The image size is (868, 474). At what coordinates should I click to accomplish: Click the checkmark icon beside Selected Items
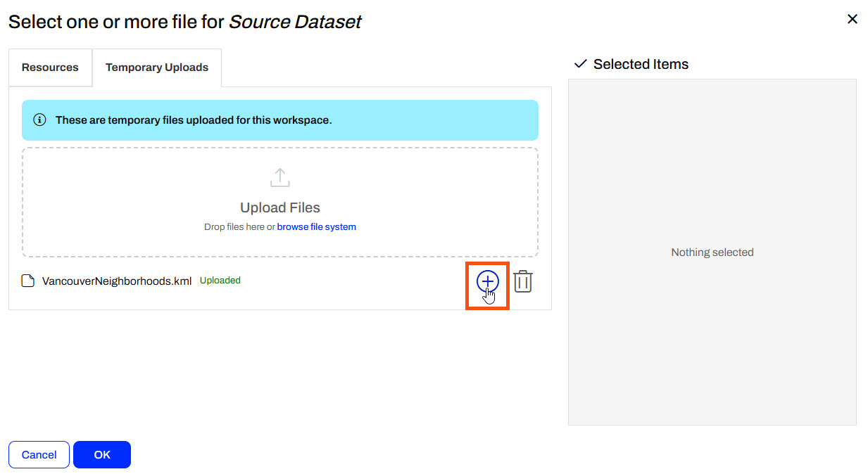(580, 64)
